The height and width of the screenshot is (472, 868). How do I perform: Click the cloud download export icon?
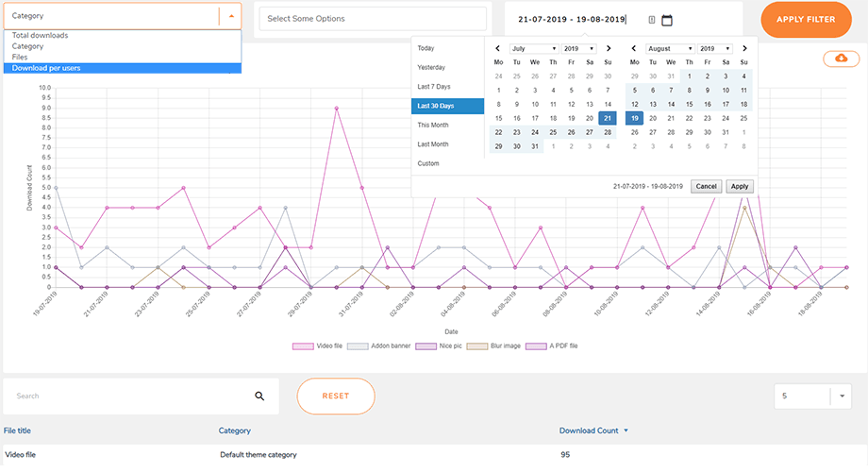tap(841, 59)
